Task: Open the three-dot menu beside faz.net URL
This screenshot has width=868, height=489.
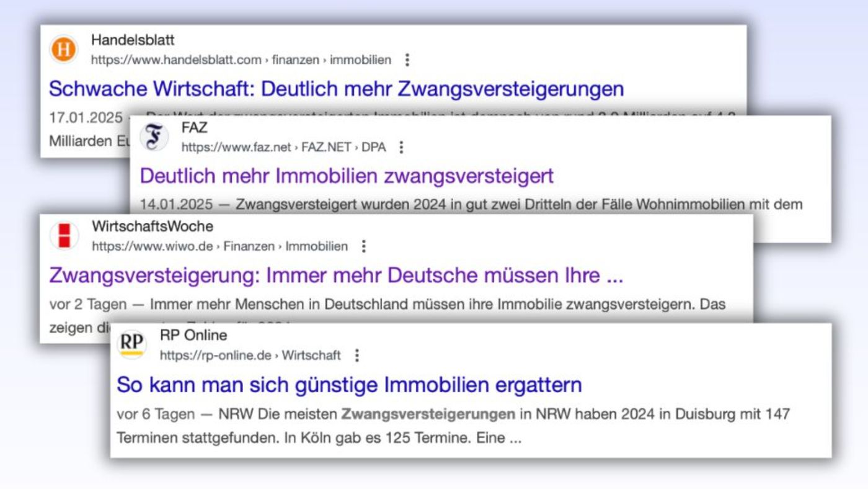Action: (401, 147)
